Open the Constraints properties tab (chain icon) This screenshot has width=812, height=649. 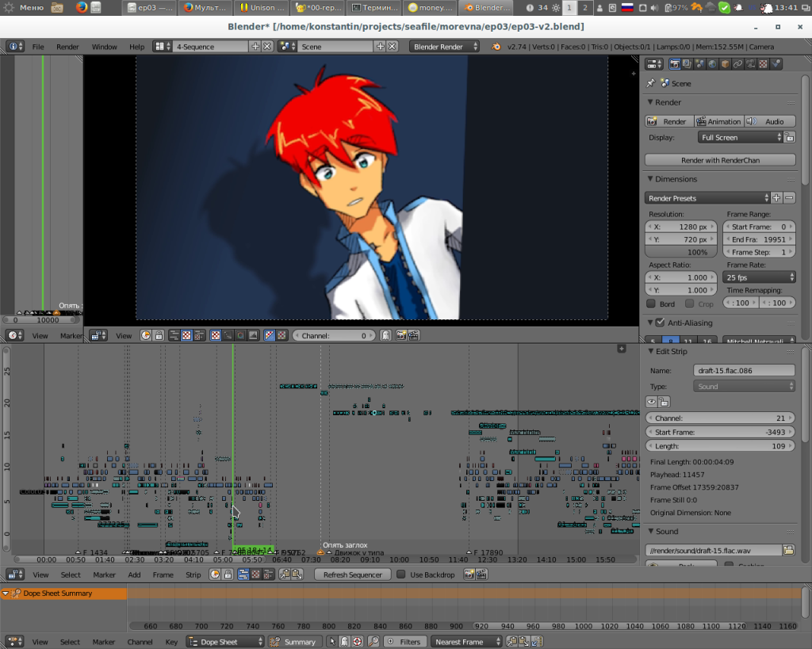pyautogui.click(x=738, y=64)
